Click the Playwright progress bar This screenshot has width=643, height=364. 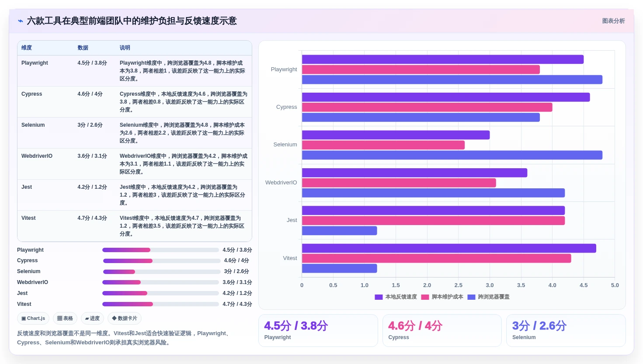pos(160,250)
